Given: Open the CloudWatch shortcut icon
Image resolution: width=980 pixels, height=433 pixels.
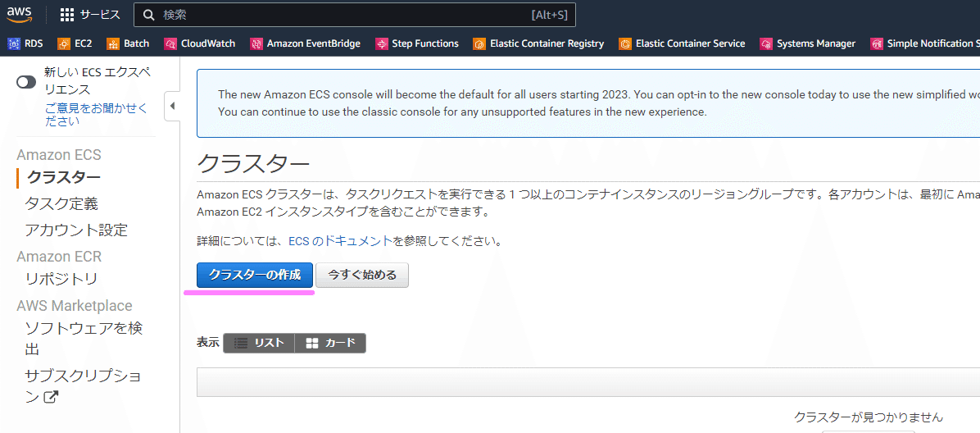Looking at the screenshot, I should click(170, 43).
